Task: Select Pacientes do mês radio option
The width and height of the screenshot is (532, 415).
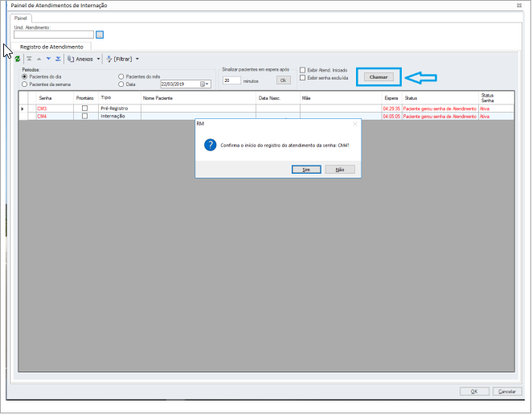Action: [121, 76]
